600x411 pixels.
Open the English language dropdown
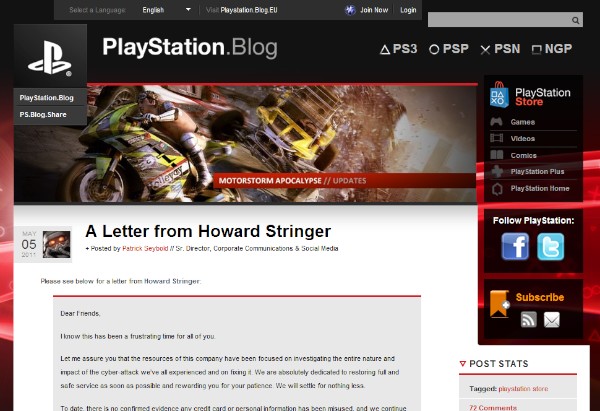pyautogui.click(x=166, y=10)
